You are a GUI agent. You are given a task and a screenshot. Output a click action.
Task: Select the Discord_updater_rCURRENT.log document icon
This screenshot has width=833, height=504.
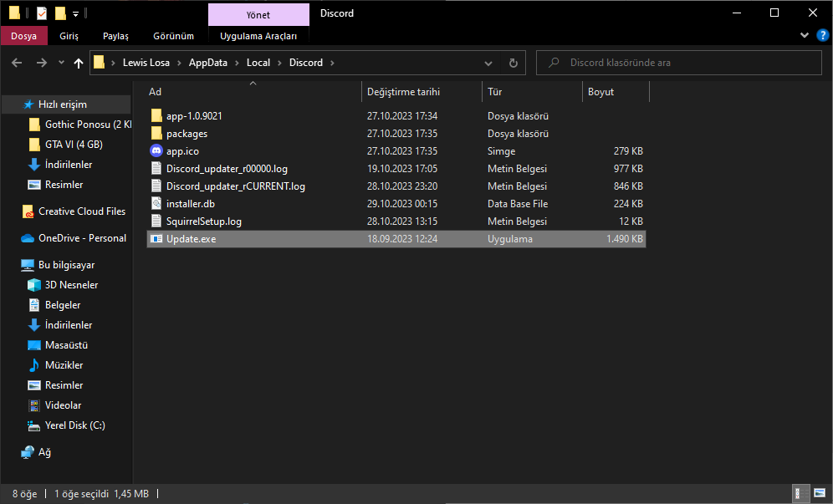click(156, 186)
